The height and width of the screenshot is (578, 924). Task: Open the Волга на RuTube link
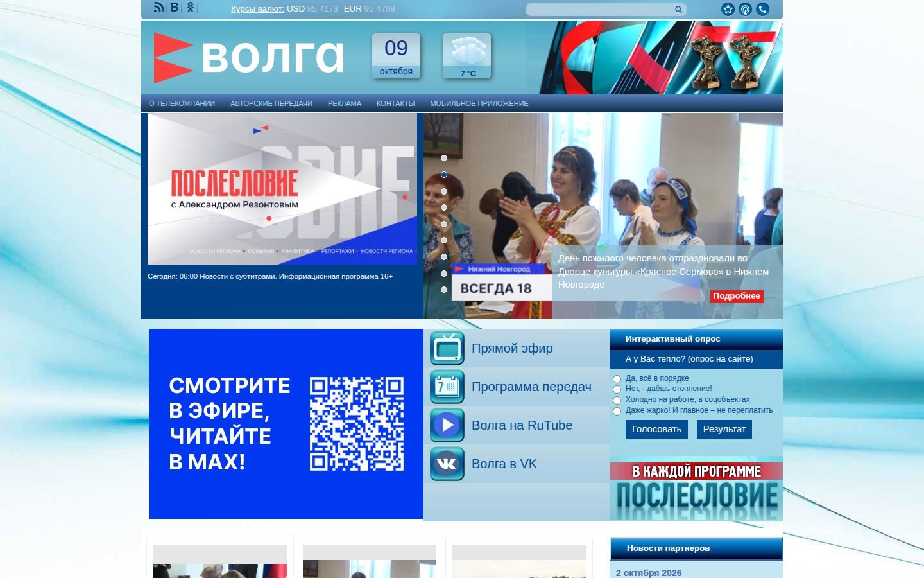522,425
